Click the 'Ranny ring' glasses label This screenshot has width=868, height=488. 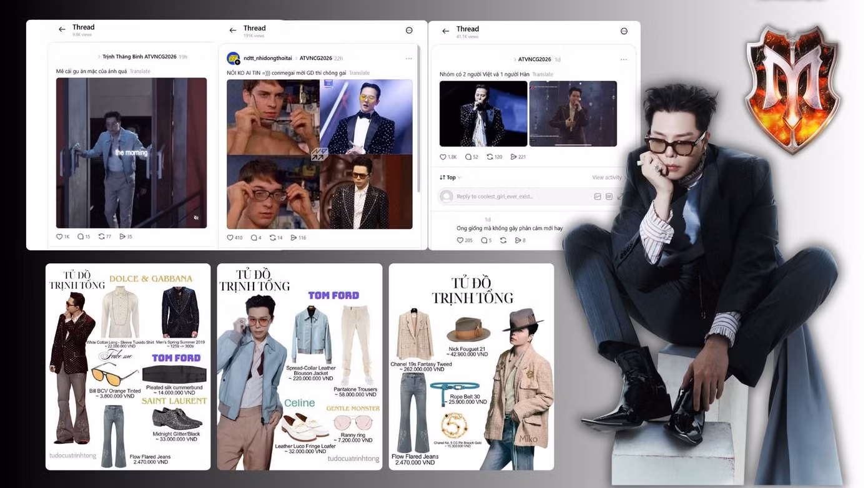click(x=355, y=434)
